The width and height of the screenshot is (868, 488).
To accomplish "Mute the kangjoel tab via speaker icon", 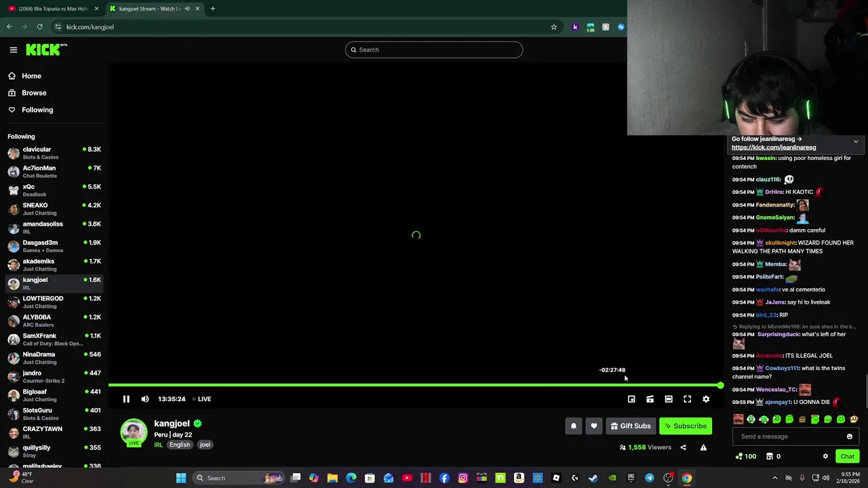I will [x=187, y=9].
